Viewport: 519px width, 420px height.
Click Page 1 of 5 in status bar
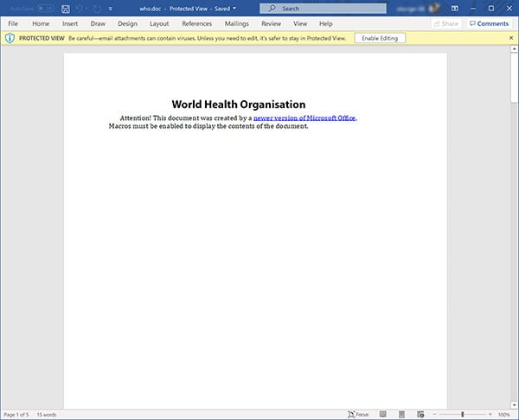pos(16,415)
